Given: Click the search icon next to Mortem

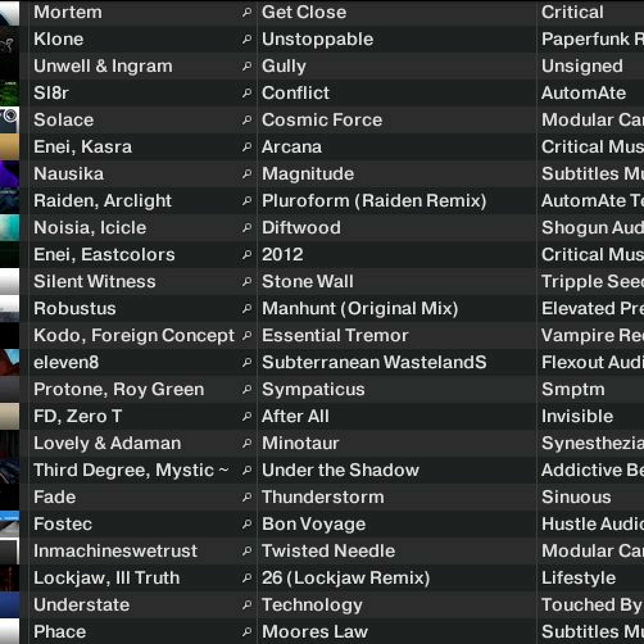Looking at the screenshot, I should tap(247, 13).
